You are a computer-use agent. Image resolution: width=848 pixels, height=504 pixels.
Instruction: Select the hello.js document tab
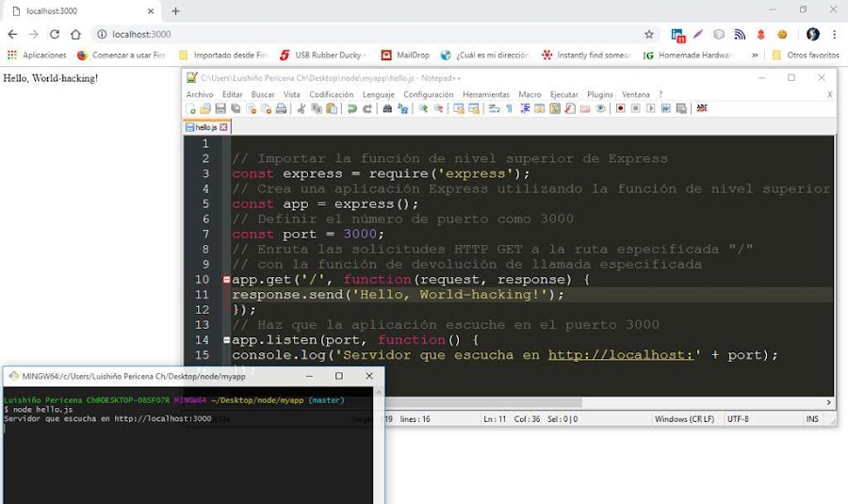pyautogui.click(x=206, y=127)
